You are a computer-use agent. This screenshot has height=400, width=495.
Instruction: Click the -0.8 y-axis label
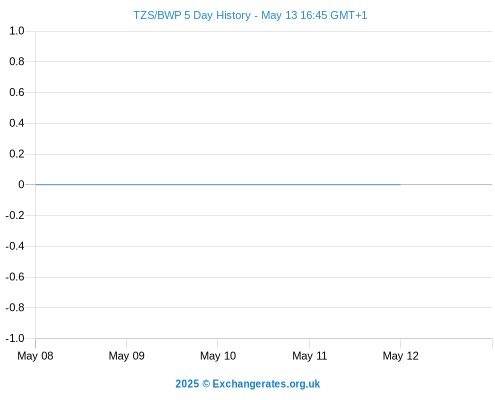[15, 307]
